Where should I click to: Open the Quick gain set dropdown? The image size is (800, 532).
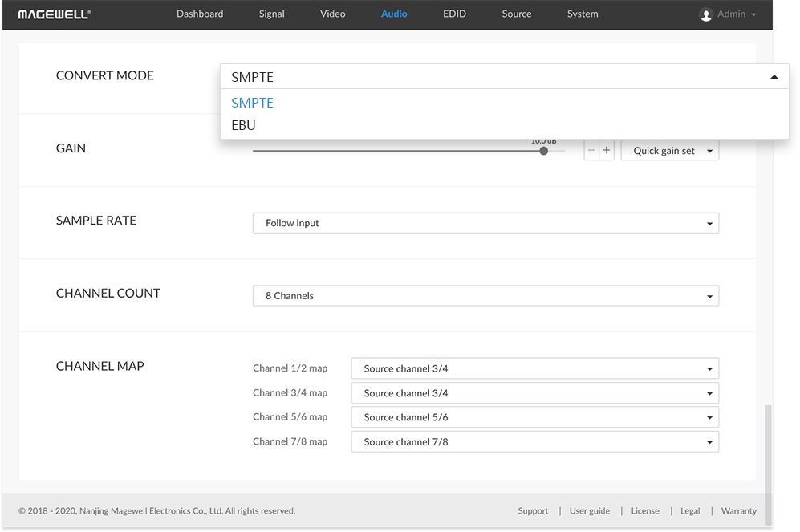point(670,151)
